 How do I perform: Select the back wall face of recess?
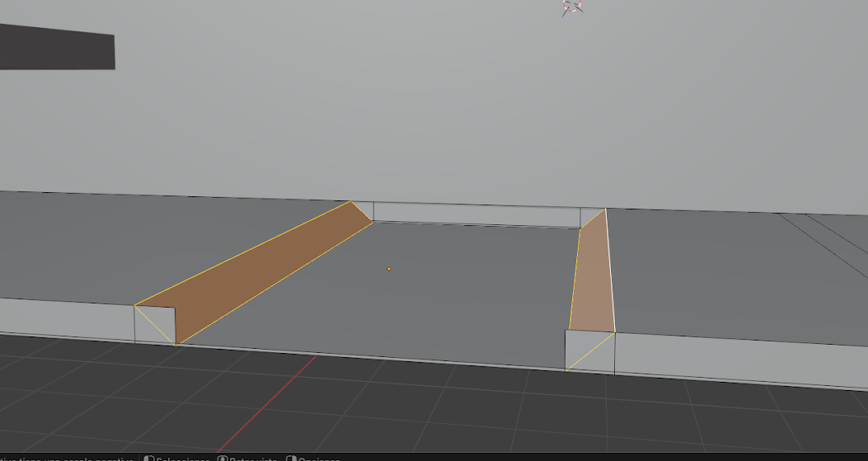pyautogui.click(x=476, y=215)
